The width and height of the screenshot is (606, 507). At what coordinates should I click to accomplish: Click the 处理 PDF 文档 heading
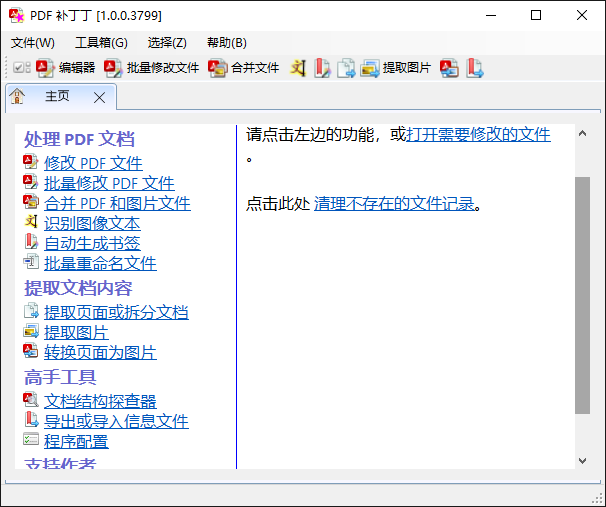tap(79, 139)
